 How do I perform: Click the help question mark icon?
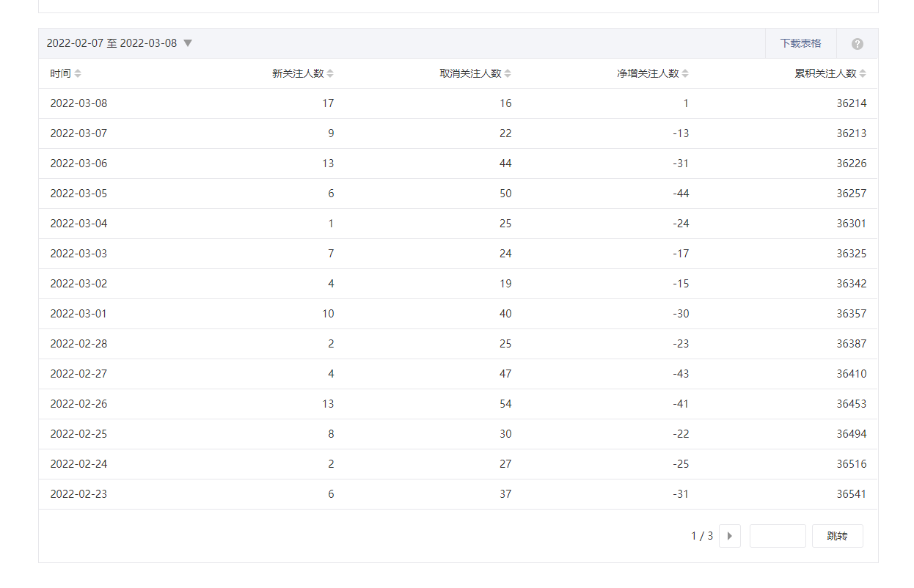[x=857, y=44]
